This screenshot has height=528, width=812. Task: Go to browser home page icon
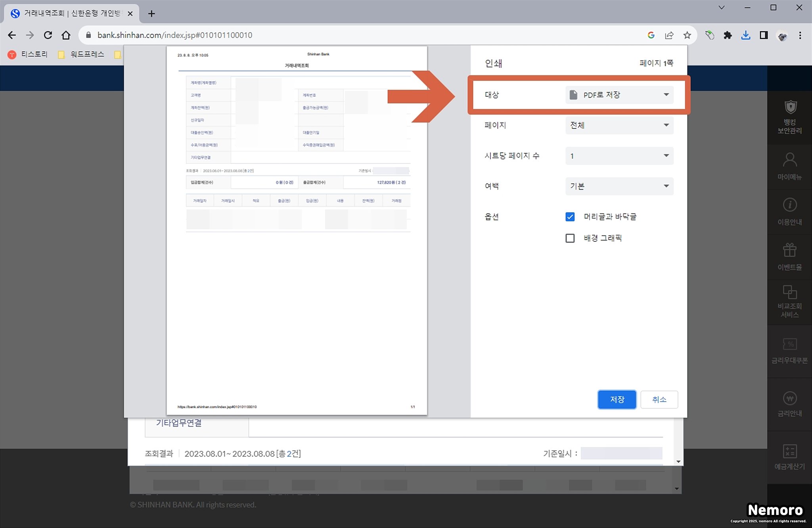coord(66,35)
